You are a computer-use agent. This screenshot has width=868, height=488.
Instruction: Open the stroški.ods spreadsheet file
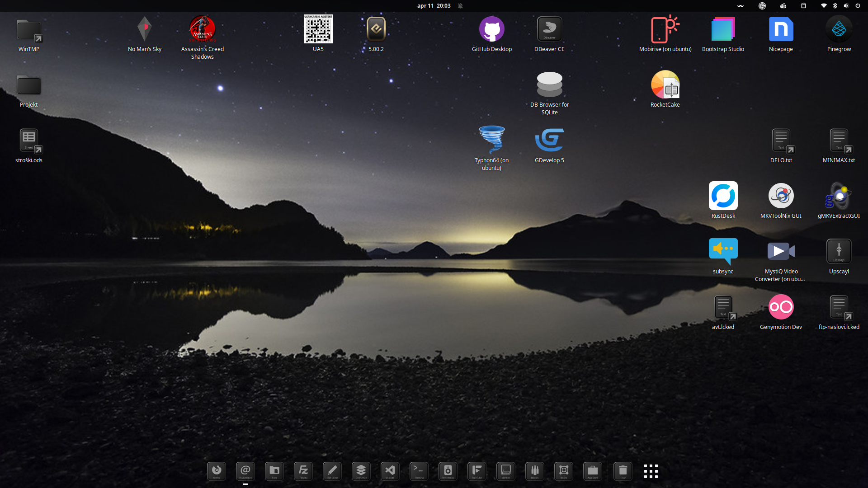[29, 141]
